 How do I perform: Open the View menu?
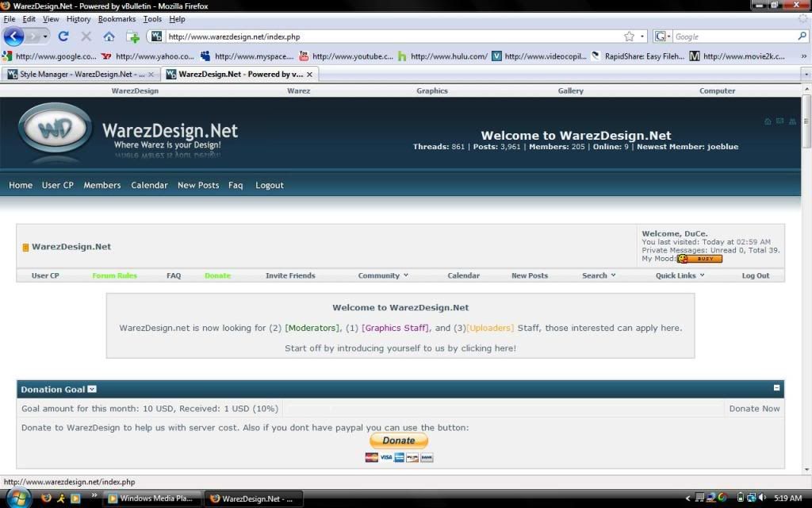point(51,19)
